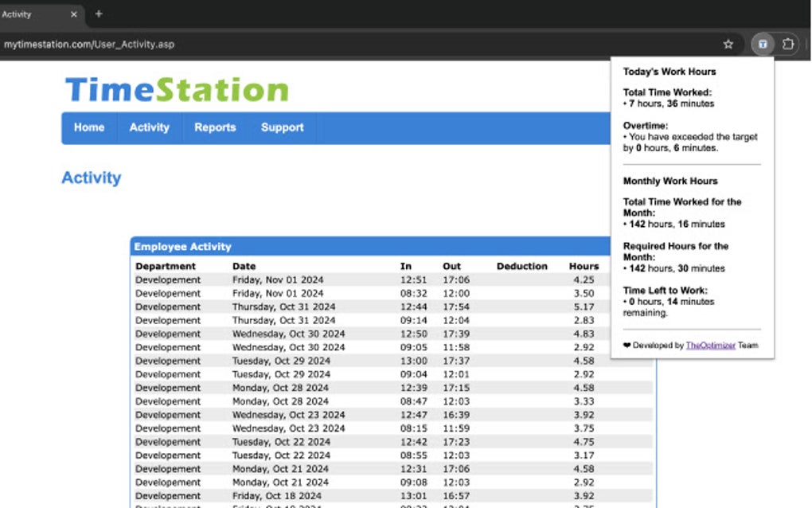Bookmark this page using the star icon

pos(728,44)
